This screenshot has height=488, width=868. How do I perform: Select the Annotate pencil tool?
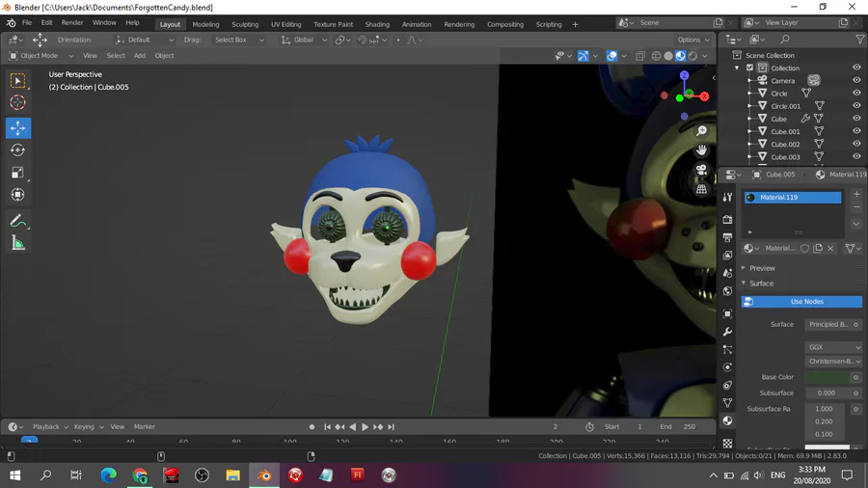17,221
